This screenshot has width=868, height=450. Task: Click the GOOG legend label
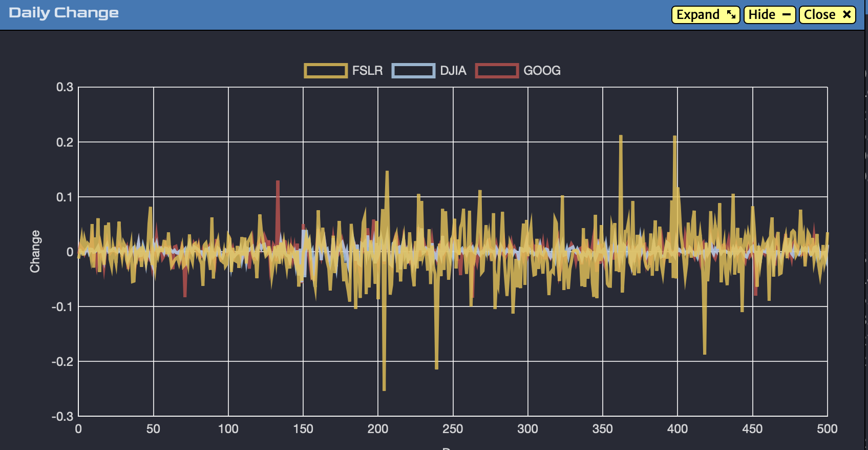click(x=542, y=71)
